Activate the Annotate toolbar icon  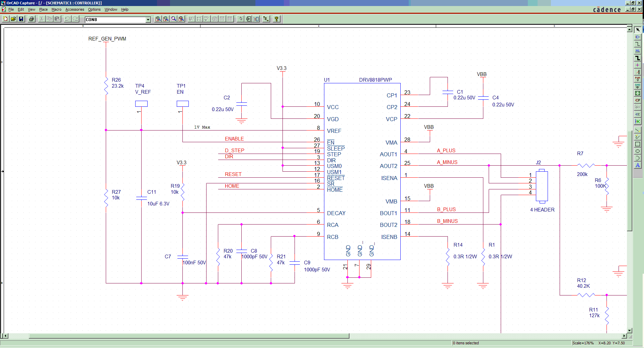point(191,19)
